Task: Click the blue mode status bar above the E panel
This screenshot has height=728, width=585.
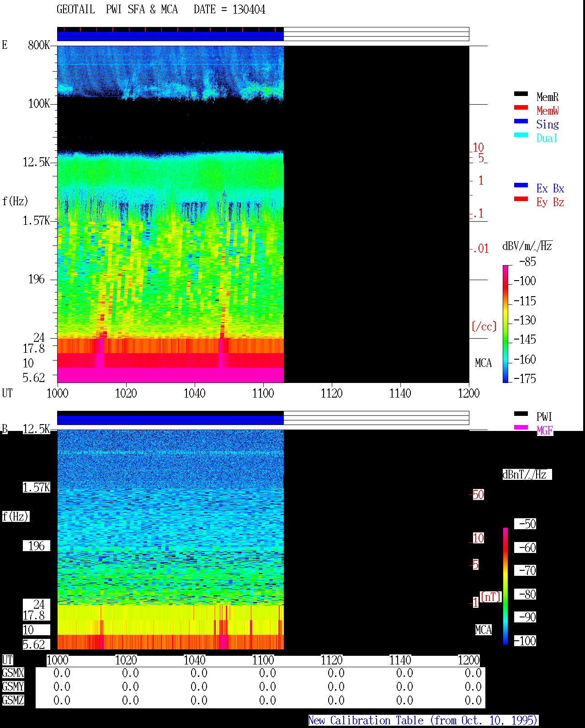Action: click(170, 36)
